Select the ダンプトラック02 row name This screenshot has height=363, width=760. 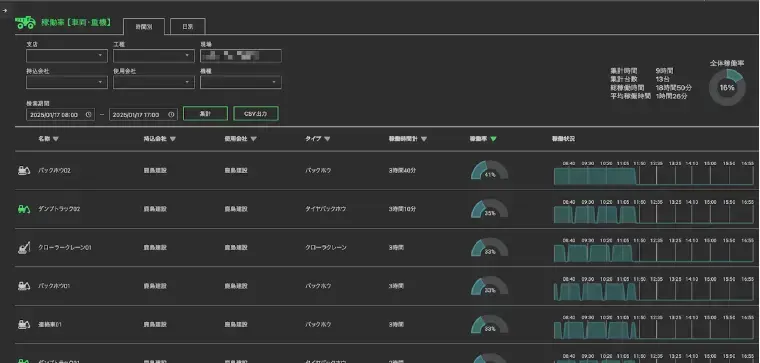pyautogui.click(x=59, y=209)
